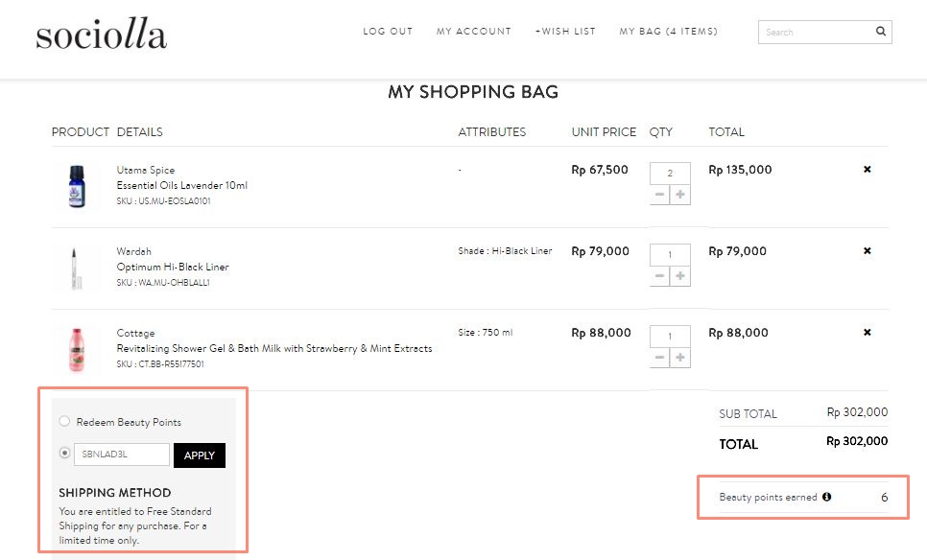Select the coupon code radio option

[x=63, y=455]
